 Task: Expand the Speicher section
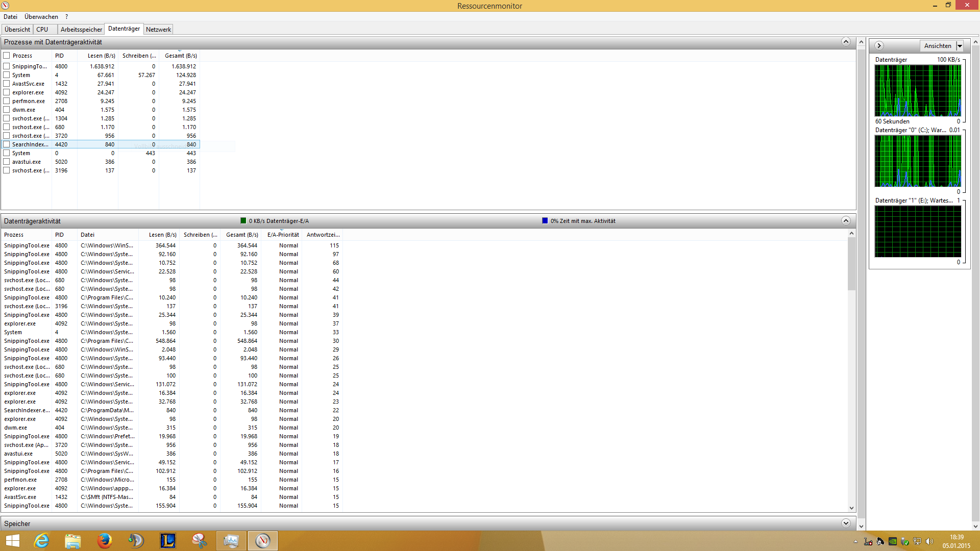846,523
